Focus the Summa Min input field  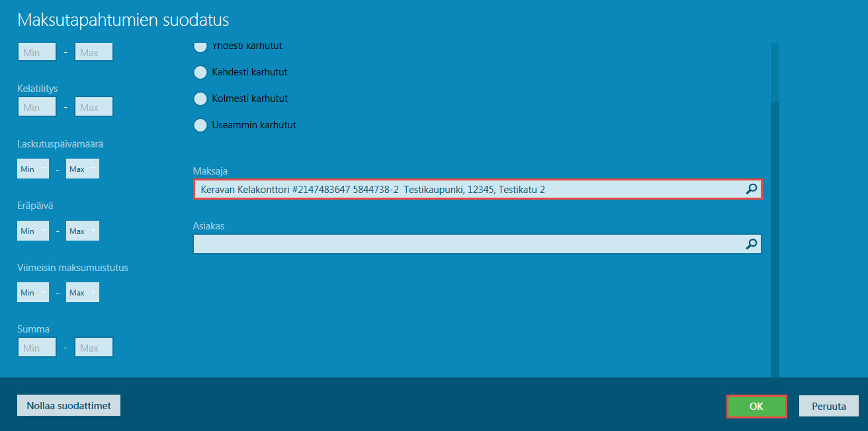click(x=36, y=348)
